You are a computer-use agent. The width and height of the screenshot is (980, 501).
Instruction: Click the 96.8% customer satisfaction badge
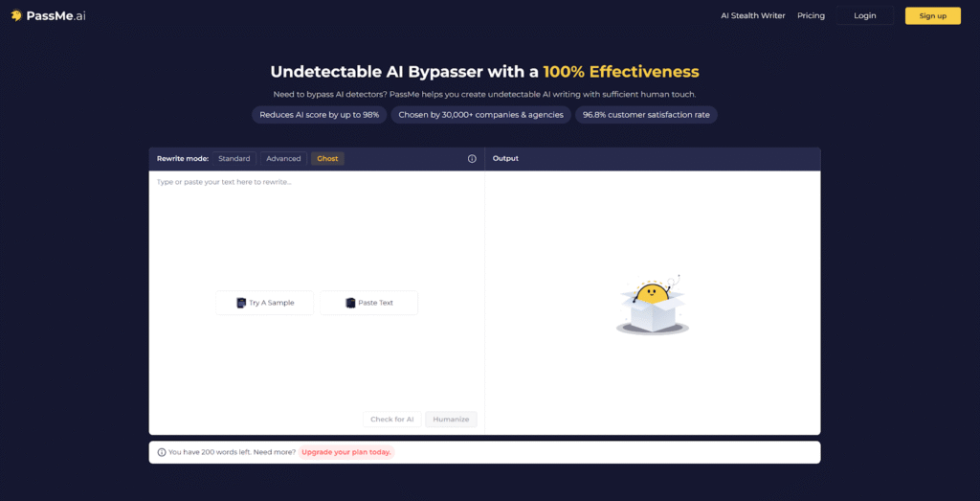tap(646, 115)
